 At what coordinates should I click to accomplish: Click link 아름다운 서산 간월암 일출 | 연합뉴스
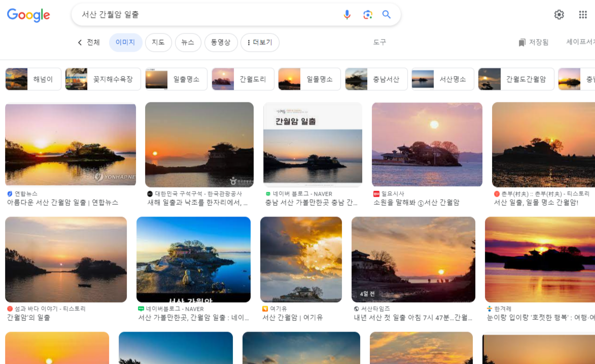tap(62, 202)
